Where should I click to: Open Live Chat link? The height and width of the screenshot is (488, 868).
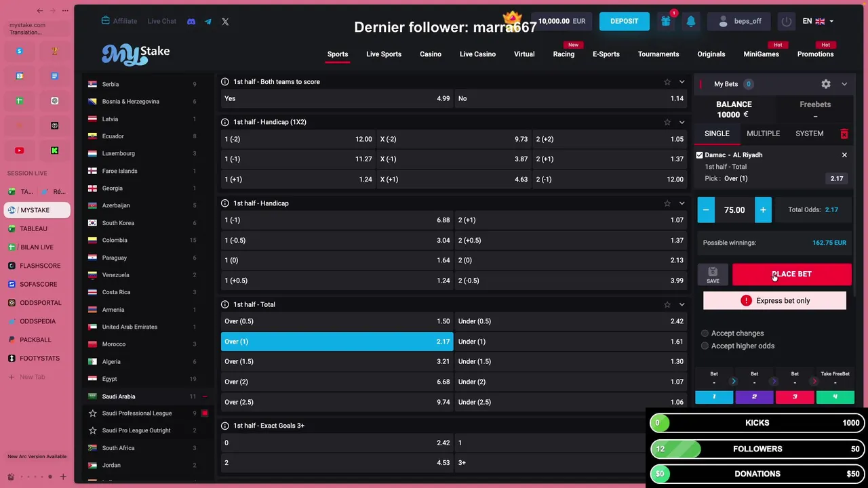pyautogui.click(x=162, y=21)
